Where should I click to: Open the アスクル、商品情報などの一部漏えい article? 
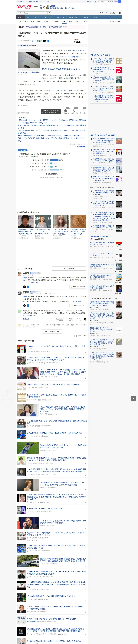pyautogui.click(x=51, y=619)
